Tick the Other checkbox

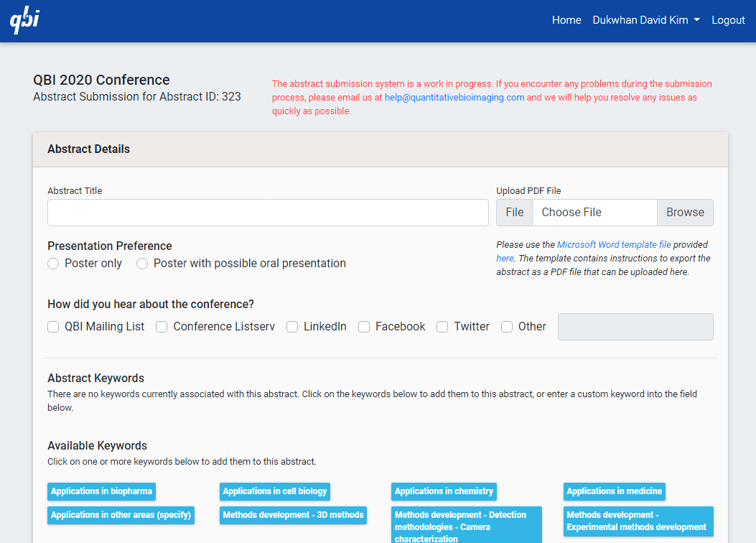coord(506,326)
